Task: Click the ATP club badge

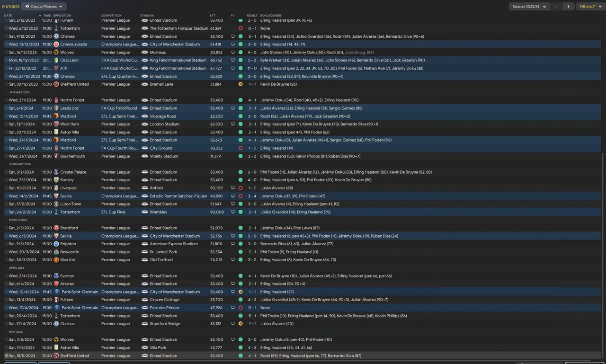Action: coord(56,68)
